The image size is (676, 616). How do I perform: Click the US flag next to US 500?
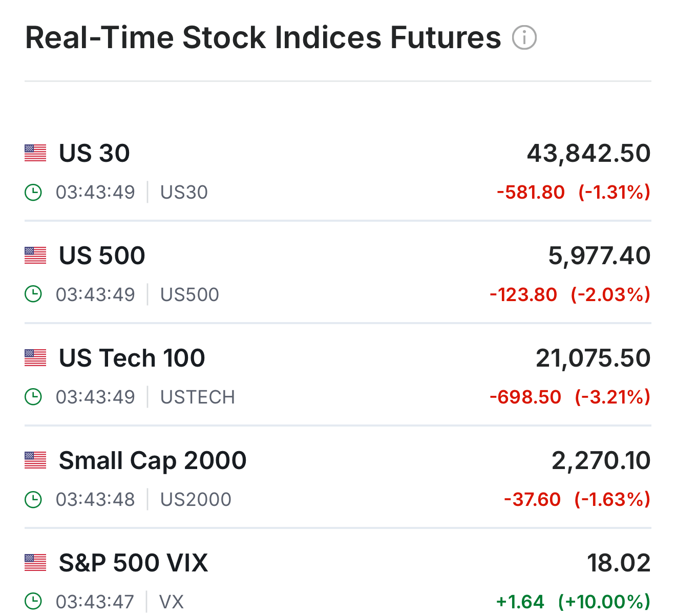coord(35,256)
